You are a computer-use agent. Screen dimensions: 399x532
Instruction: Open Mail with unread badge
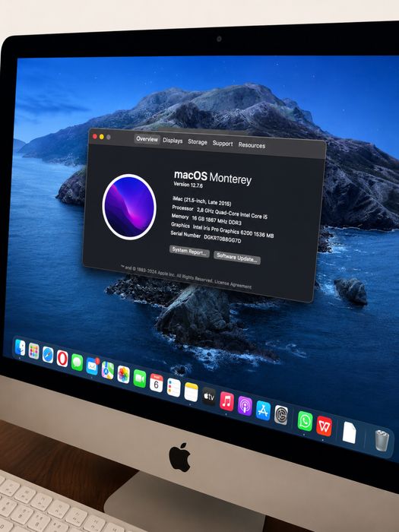(92, 366)
